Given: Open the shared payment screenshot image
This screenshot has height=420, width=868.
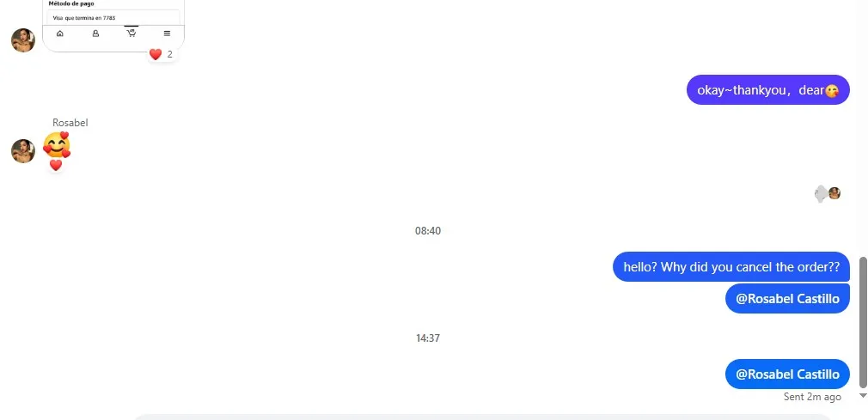Looking at the screenshot, I should [x=113, y=26].
